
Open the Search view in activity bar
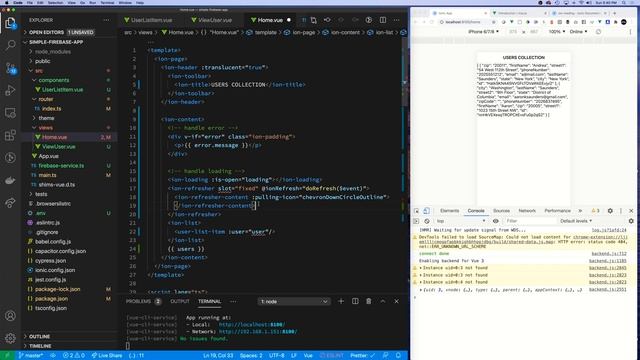10,45
